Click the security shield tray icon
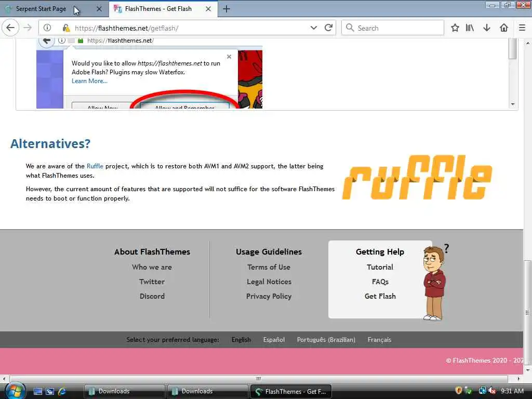The height and width of the screenshot is (399, 532). [x=458, y=391]
